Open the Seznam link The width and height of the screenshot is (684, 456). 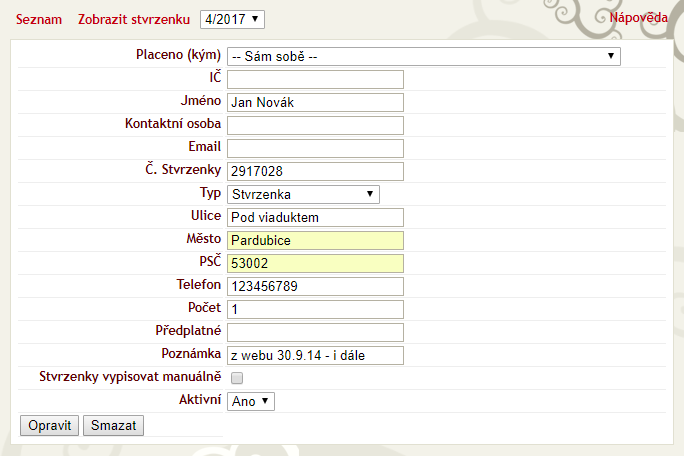(x=39, y=19)
